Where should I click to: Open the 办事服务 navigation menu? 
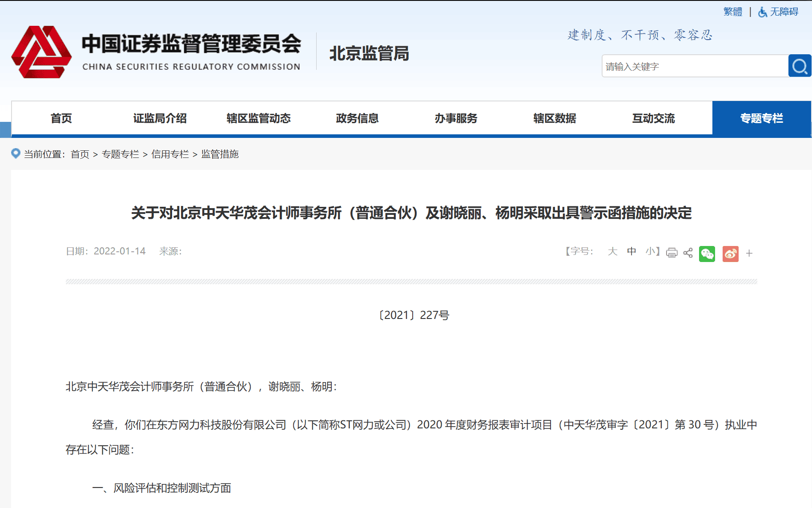tap(456, 118)
